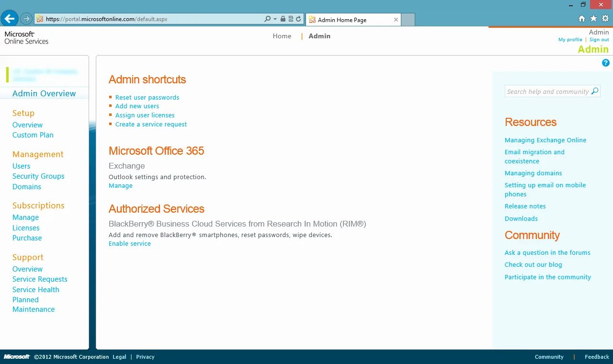
Task: Click the Search help and community field
Action: pyautogui.click(x=547, y=91)
